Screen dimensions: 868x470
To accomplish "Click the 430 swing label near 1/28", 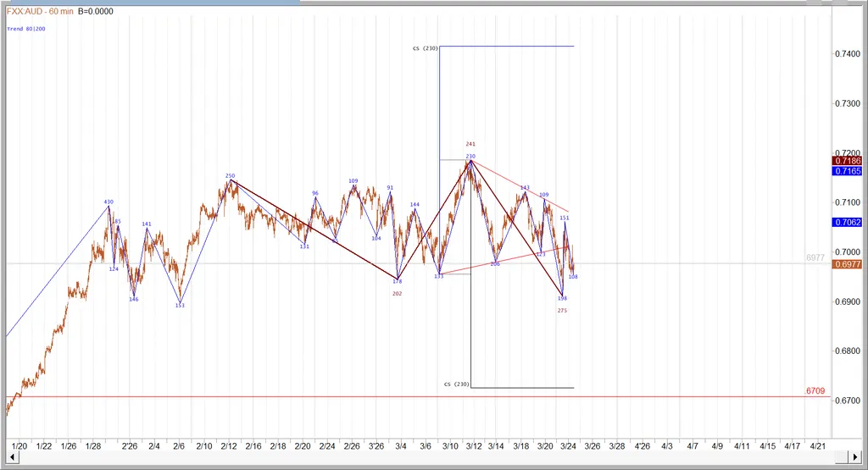I will click(108, 202).
